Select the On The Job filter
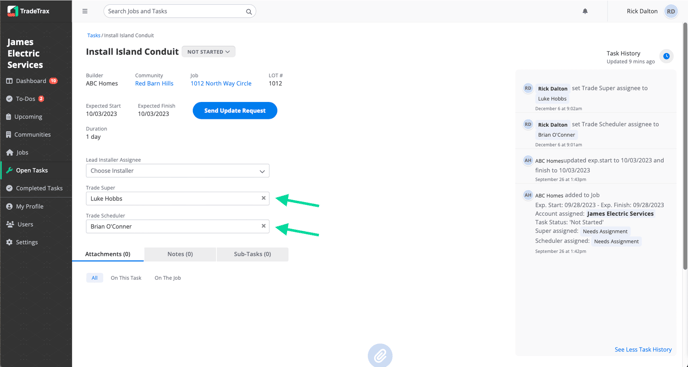The image size is (688, 367). (168, 278)
